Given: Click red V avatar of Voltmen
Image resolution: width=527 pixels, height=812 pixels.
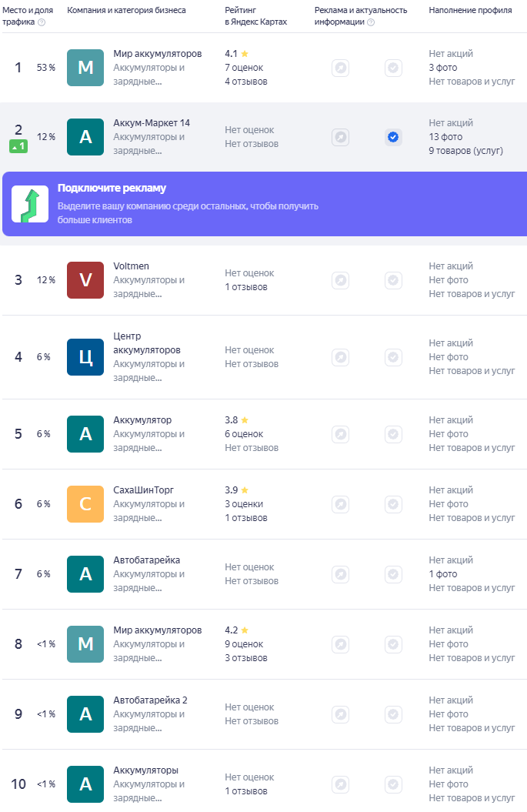Looking at the screenshot, I should point(85,280).
